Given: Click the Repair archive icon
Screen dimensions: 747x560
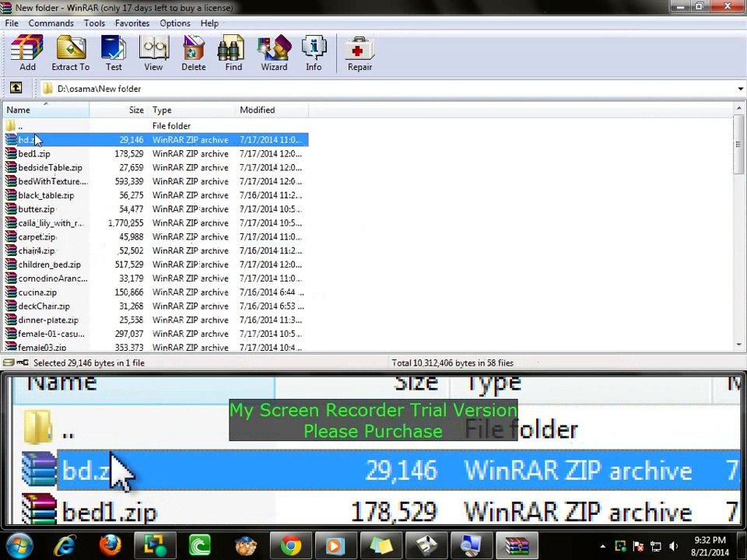Looking at the screenshot, I should 359,53.
